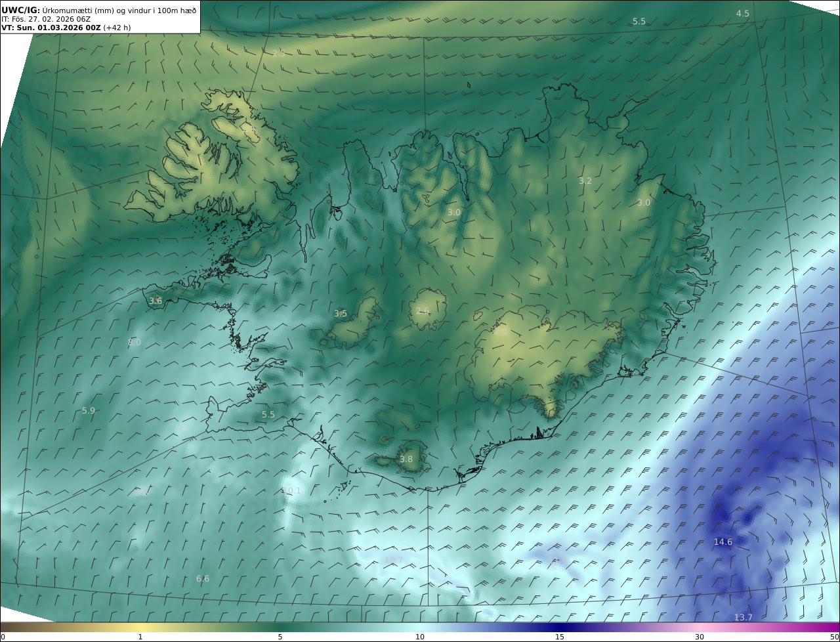Click the 4.5 value label on the map
The image size is (840, 642).
(742, 13)
